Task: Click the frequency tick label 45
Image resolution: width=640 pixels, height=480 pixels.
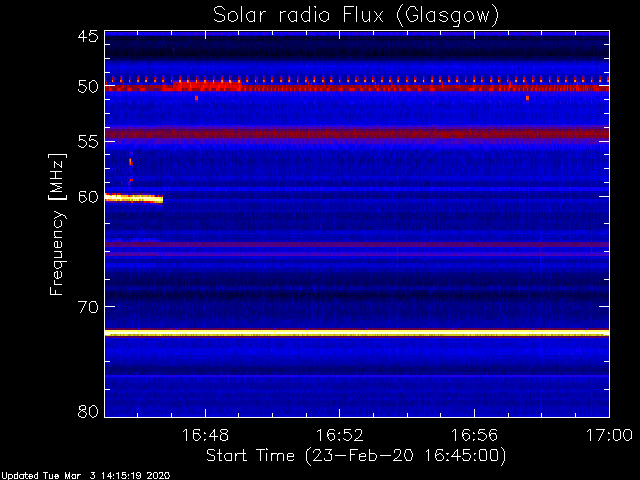Action: coord(88,36)
